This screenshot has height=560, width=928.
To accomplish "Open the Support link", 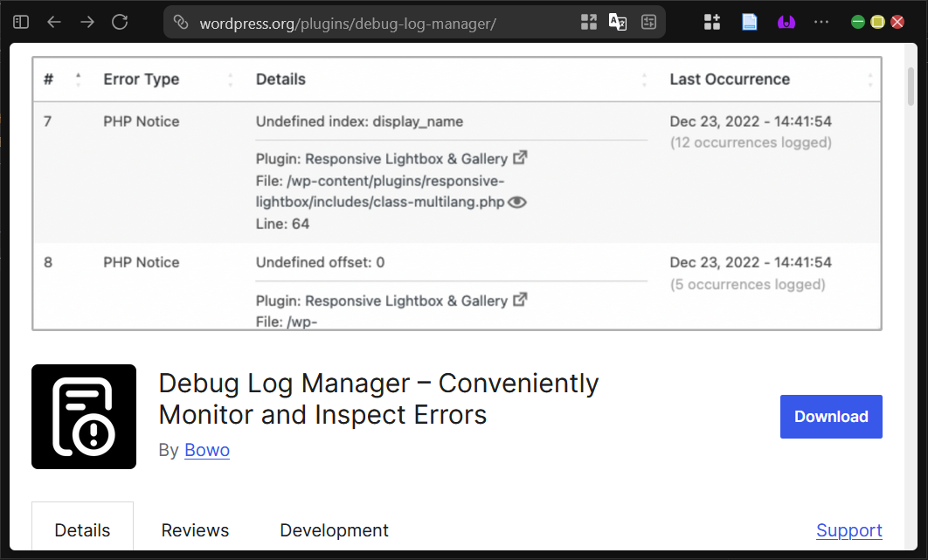I will point(849,530).
